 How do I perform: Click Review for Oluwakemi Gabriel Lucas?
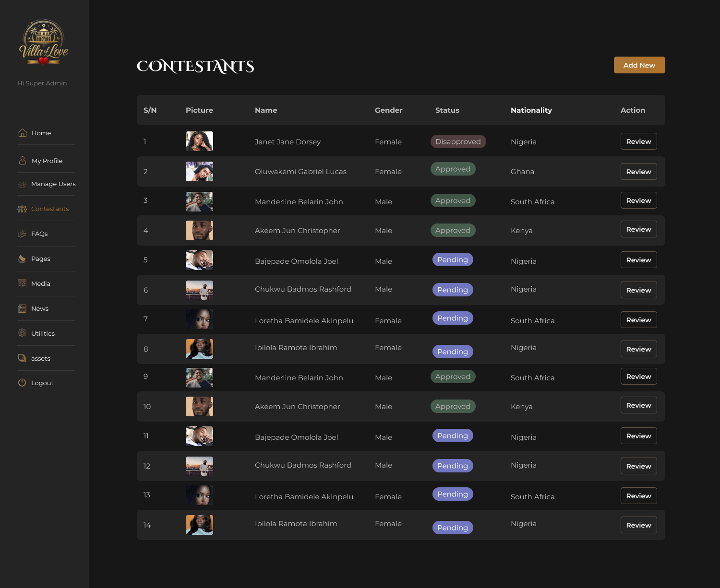click(638, 172)
